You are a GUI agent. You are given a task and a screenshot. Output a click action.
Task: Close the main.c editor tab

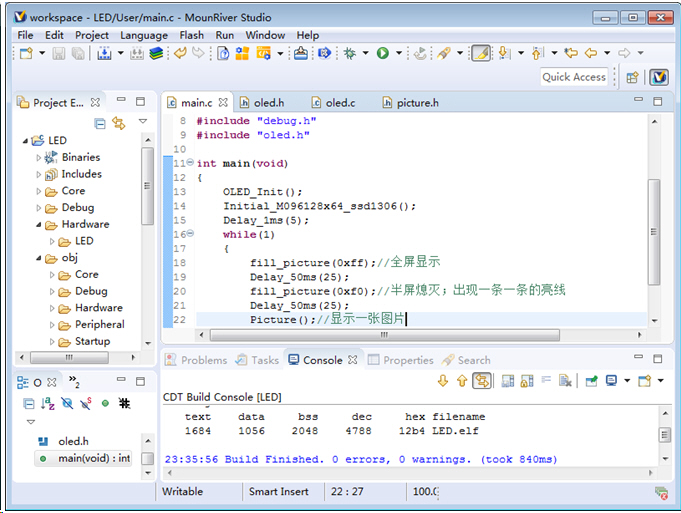click(223, 103)
